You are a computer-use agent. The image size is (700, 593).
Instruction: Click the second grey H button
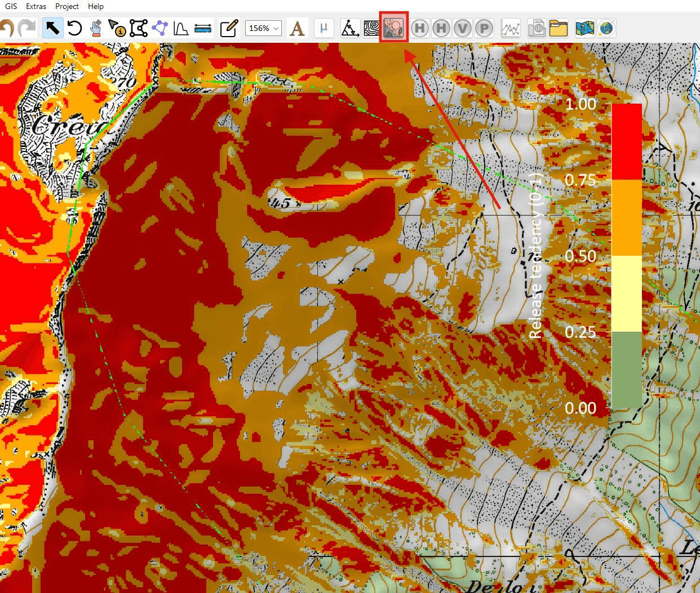pyautogui.click(x=441, y=28)
